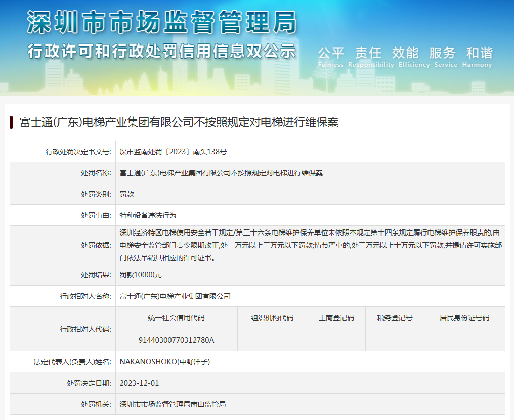Viewport: 514px width, 420px height.
Task: Click the 行政相对人代码 label
Action: 85,329
